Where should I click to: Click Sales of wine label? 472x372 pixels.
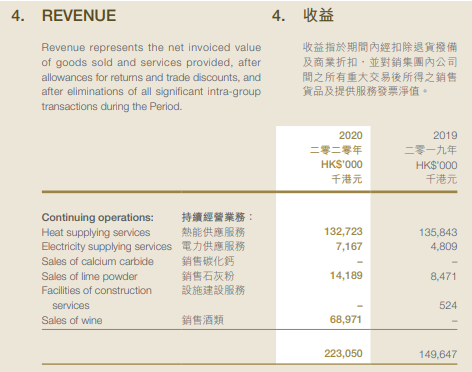click(72, 320)
